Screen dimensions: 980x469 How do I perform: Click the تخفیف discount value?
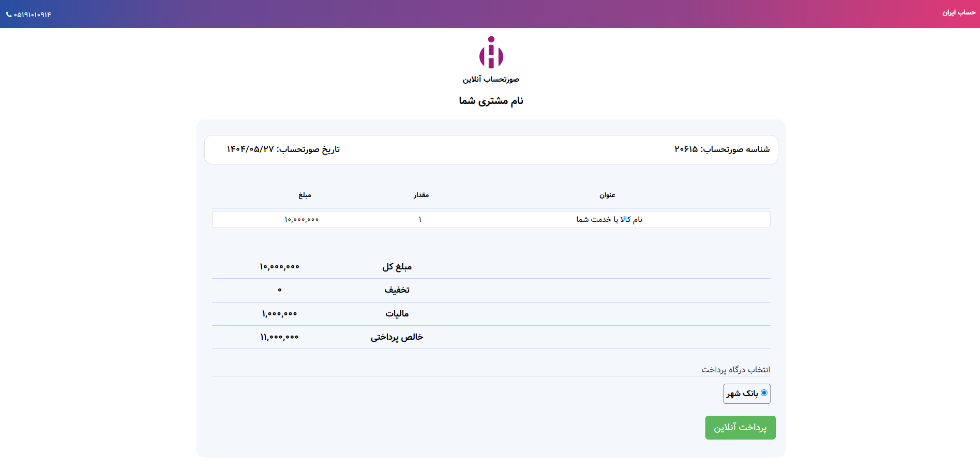point(279,290)
